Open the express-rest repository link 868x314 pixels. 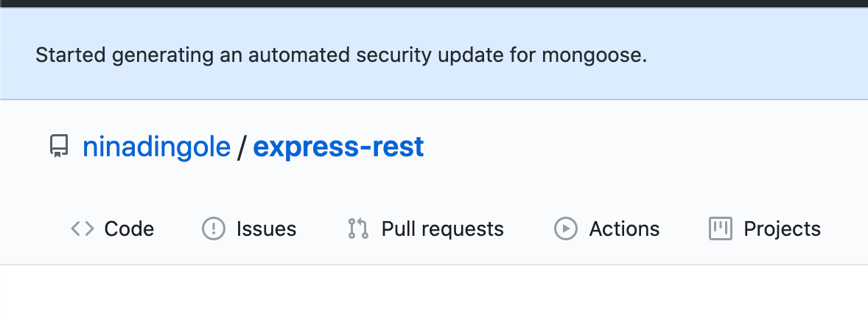338,147
